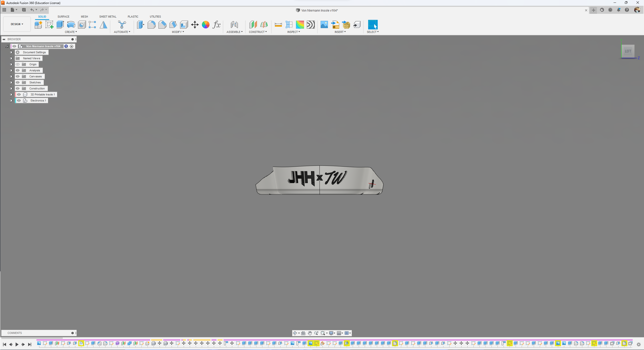Collapse the BROWSER panel
The height and width of the screenshot is (350, 644).
(x=4, y=39)
